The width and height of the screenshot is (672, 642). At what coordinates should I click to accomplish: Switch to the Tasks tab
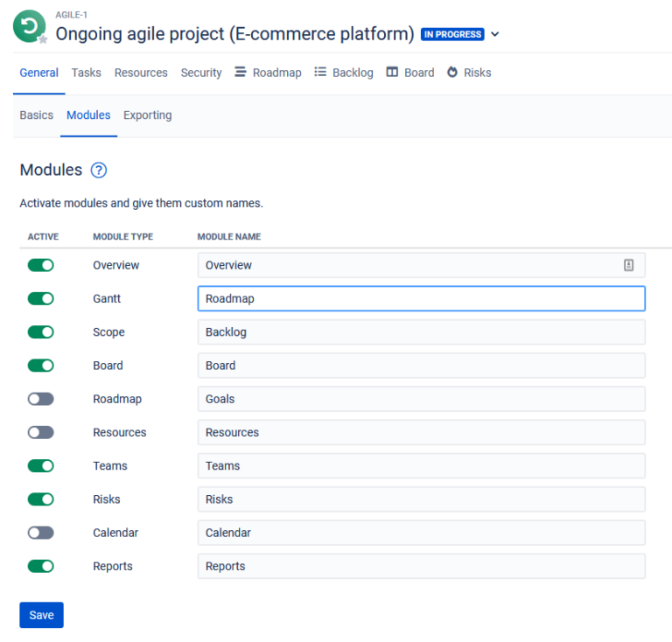pyautogui.click(x=86, y=73)
